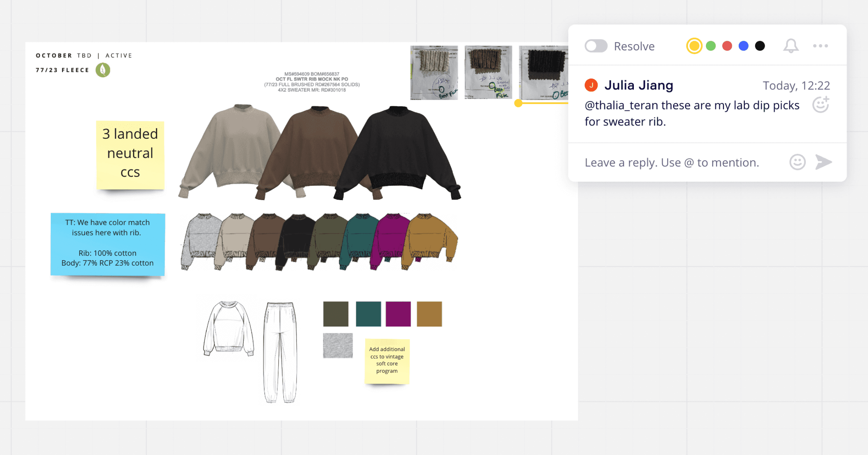
Task: Select the green comment color dot
Action: pyautogui.click(x=711, y=46)
